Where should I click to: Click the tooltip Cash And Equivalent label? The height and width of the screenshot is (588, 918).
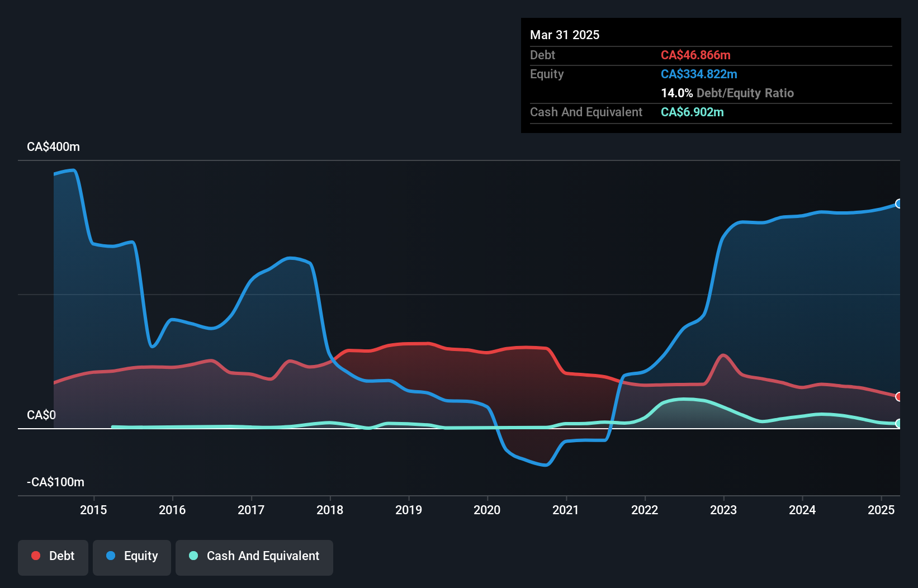586,112
